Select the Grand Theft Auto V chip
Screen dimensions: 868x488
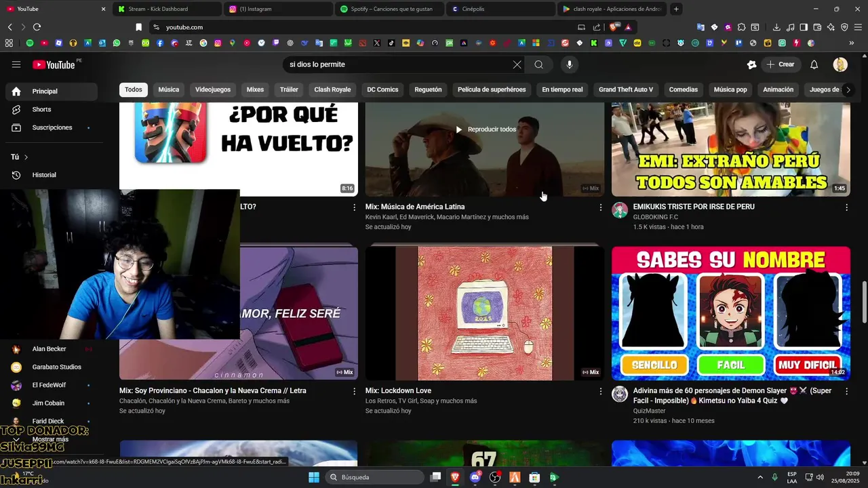click(x=626, y=89)
